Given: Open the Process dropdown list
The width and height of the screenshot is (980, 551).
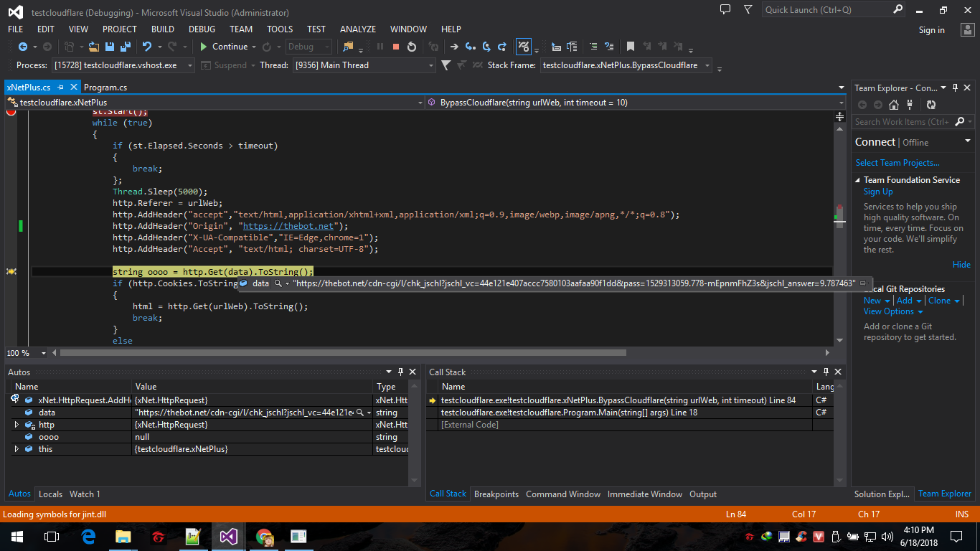Looking at the screenshot, I should [190, 65].
